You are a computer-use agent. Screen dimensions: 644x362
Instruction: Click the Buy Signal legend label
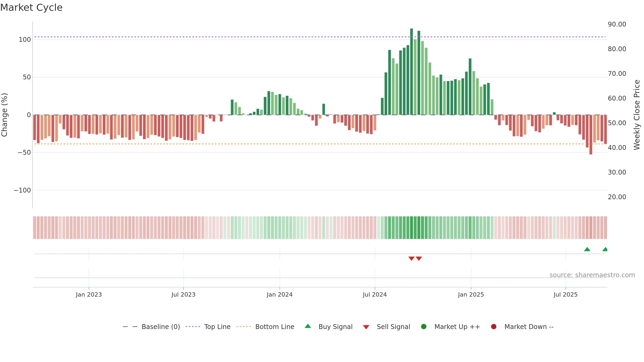pyautogui.click(x=335, y=327)
